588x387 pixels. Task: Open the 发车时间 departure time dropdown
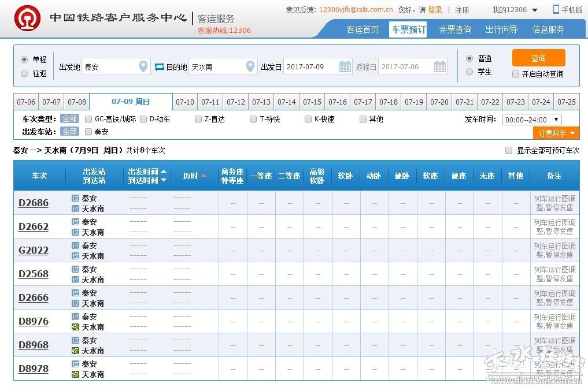[x=531, y=120]
